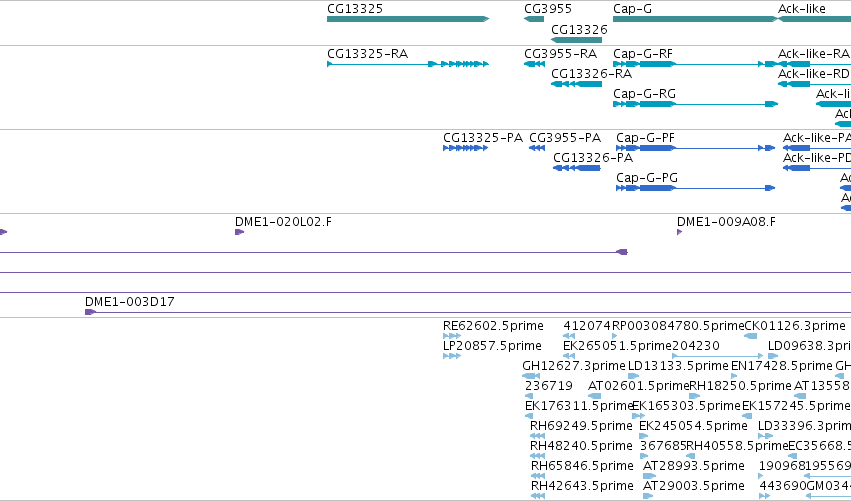Click the AT02601.5prime EST label
The height and width of the screenshot is (501, 851).
click(638, 386)
